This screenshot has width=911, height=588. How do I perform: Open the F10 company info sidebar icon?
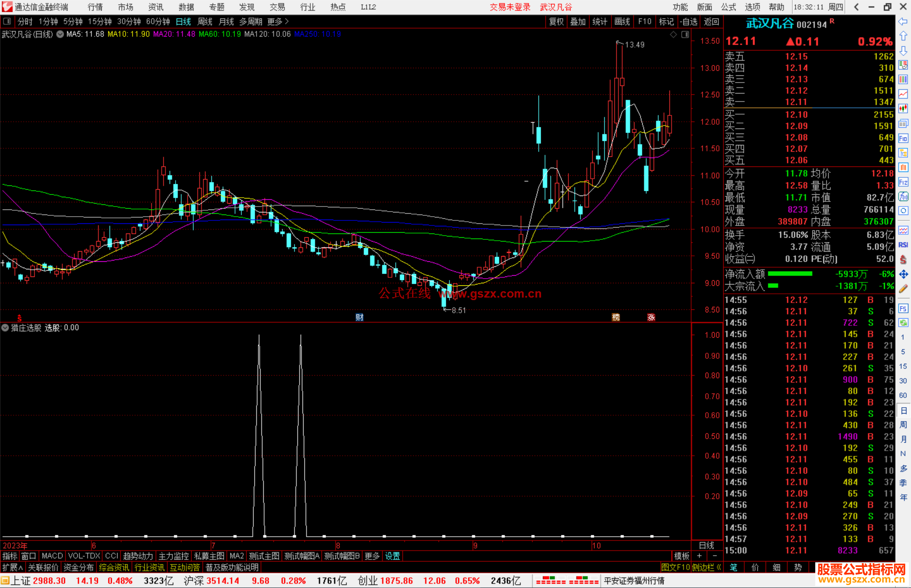click(x=903, y=138)
